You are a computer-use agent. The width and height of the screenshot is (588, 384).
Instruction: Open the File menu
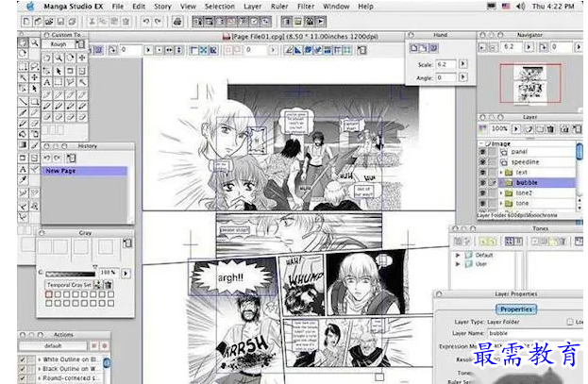click(118, 7)
